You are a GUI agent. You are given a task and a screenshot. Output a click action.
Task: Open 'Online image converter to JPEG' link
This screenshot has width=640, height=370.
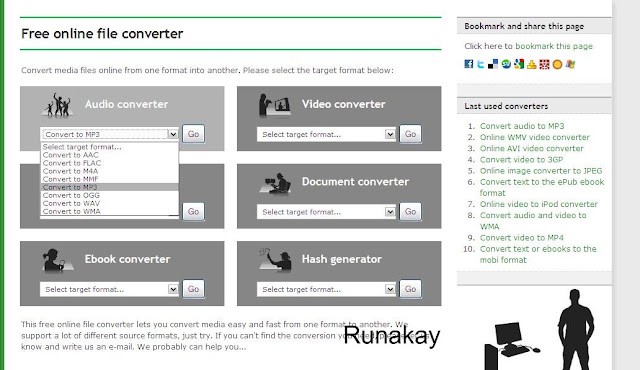[x=541, y=171]
